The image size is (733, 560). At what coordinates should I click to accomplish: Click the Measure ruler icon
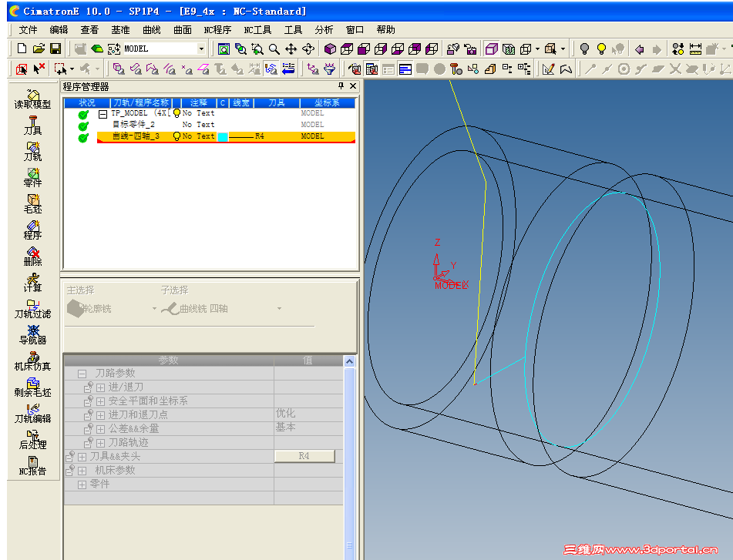point(695,49)
